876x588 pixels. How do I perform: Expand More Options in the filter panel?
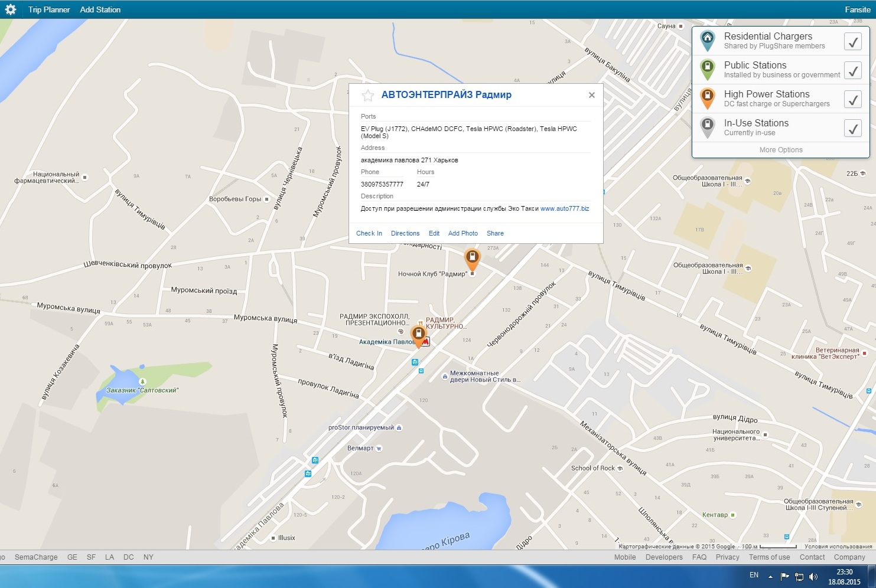pyautogui.click(x=780, y=150)
